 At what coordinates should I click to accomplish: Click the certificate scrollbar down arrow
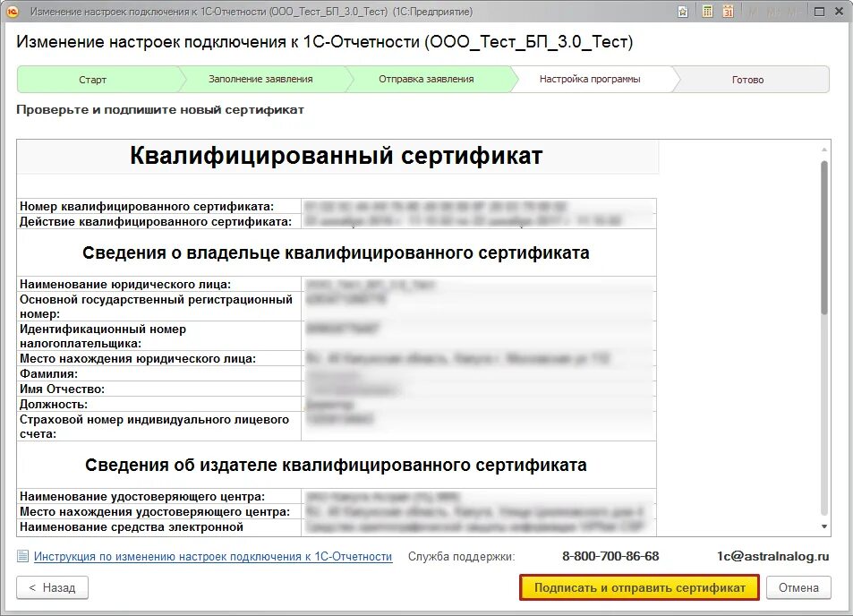click(824, 526)
